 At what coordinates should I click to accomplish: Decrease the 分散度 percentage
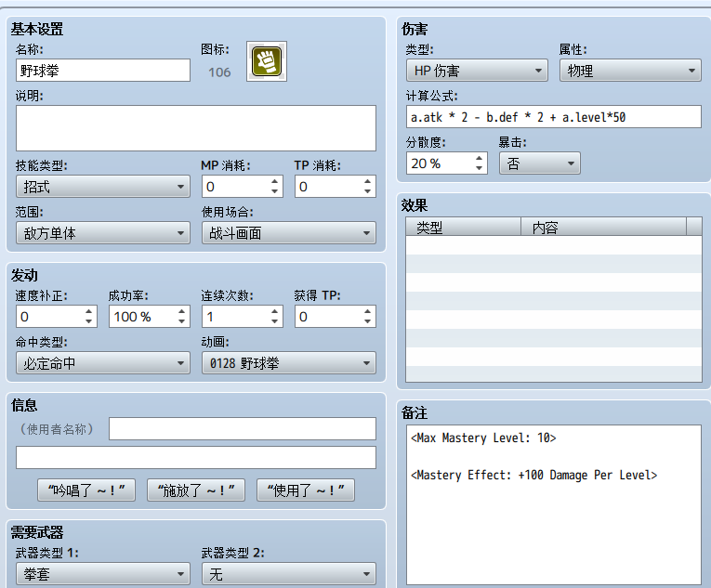coord(479,168)
